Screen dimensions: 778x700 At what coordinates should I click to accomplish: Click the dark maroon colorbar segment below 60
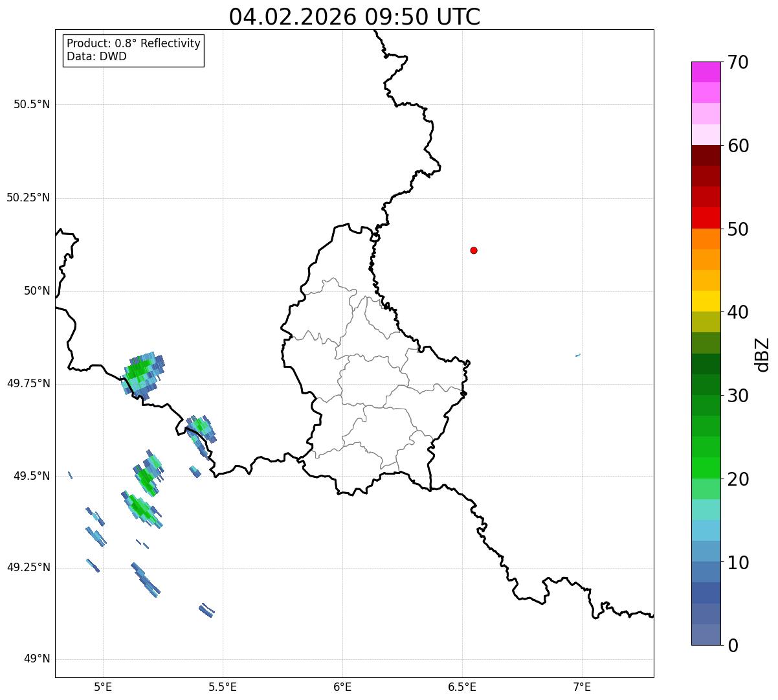tap(706, 155)
